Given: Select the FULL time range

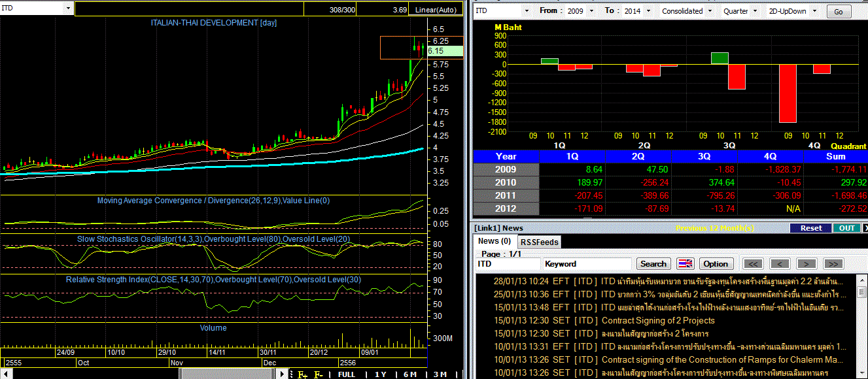Looking at the screenshot, I should point(347,374).
